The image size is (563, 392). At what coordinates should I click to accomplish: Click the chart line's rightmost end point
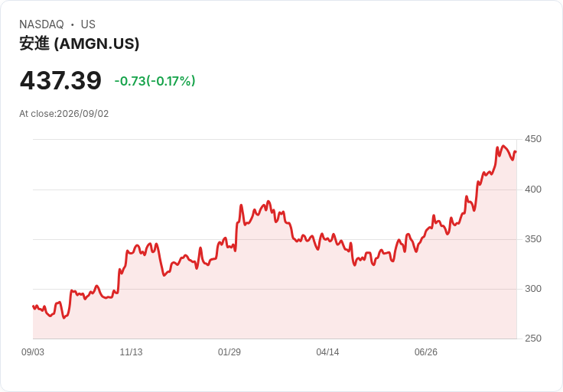516,151
